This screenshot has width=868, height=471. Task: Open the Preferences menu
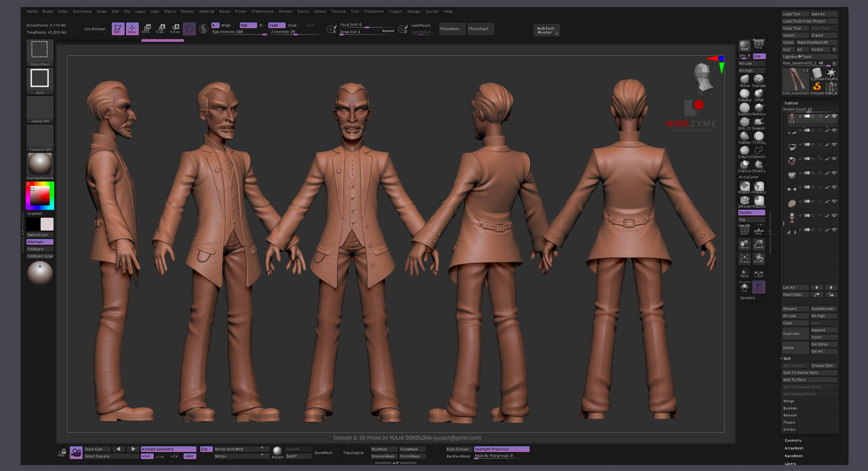pos(263,11)
